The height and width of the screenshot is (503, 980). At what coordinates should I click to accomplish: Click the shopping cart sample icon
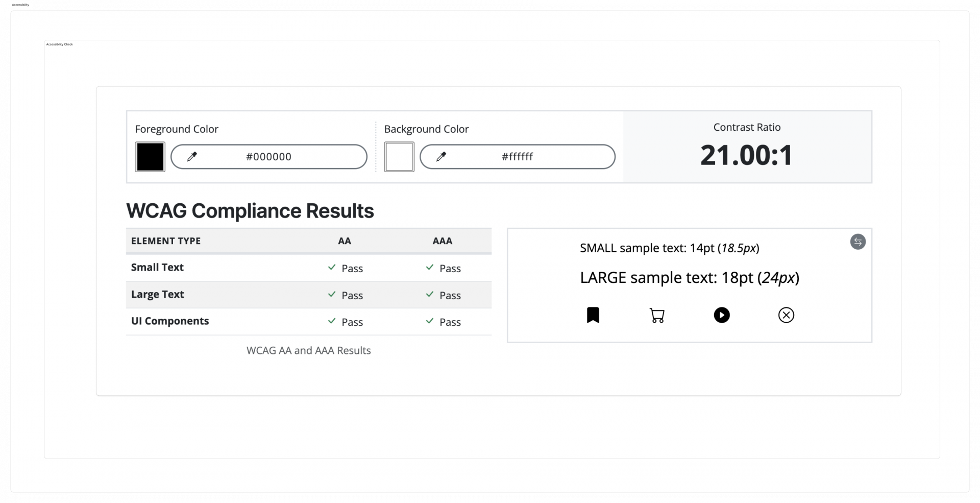pos(657,315)
